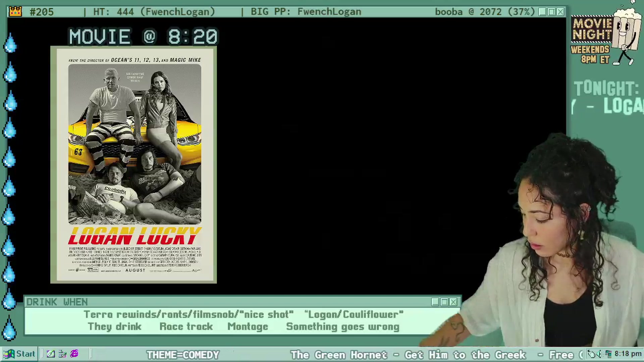The width and height of the screenshot is (644, 362).
Task: Minimize the main top window
Action: pyautogui.click(x=542, y=12)
